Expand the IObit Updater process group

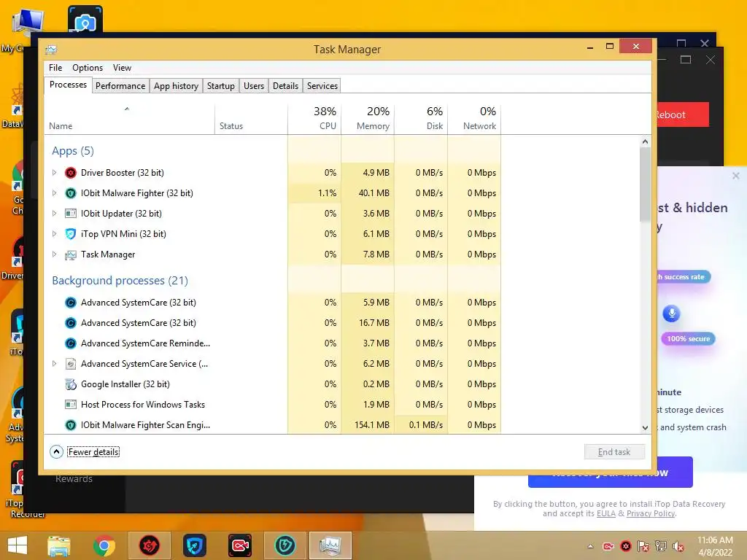tap(54, 214)
